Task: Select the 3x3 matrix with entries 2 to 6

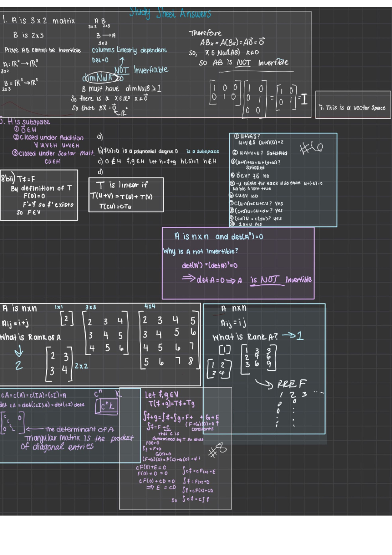Action: click(x=106, y=334)
